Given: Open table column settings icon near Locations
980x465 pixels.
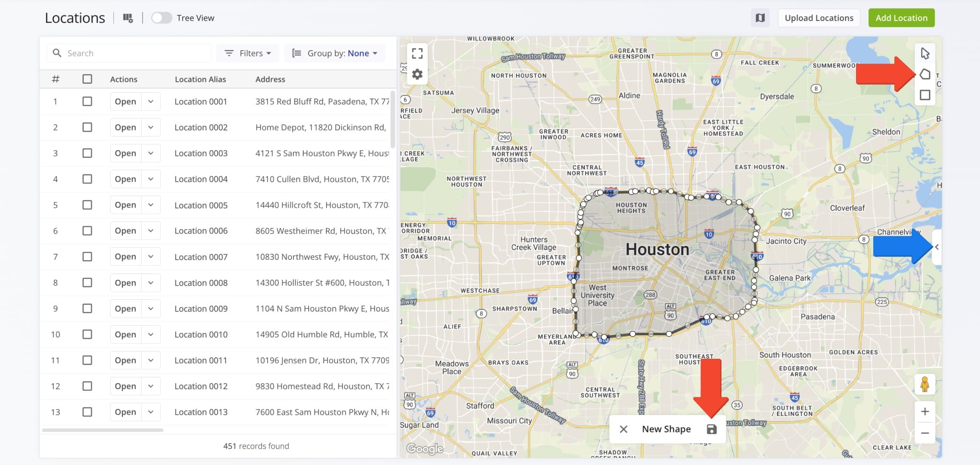Looking at the screenshot, I should (128, 18).
